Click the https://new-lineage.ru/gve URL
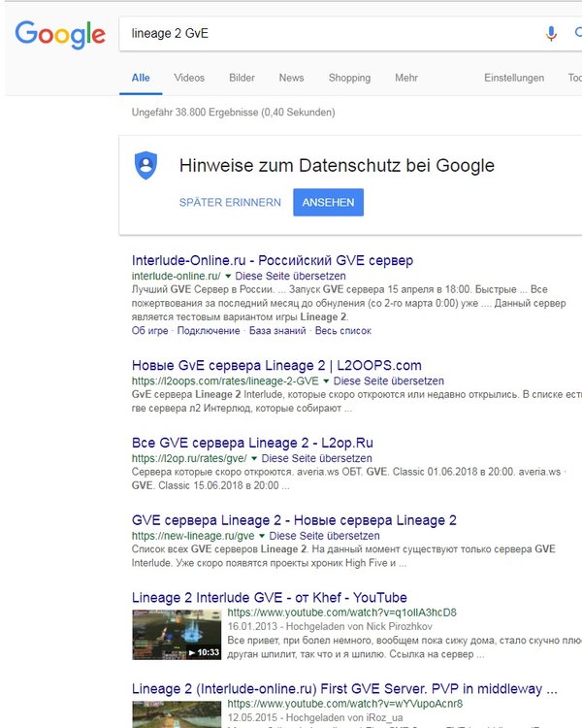 (193, 536)
